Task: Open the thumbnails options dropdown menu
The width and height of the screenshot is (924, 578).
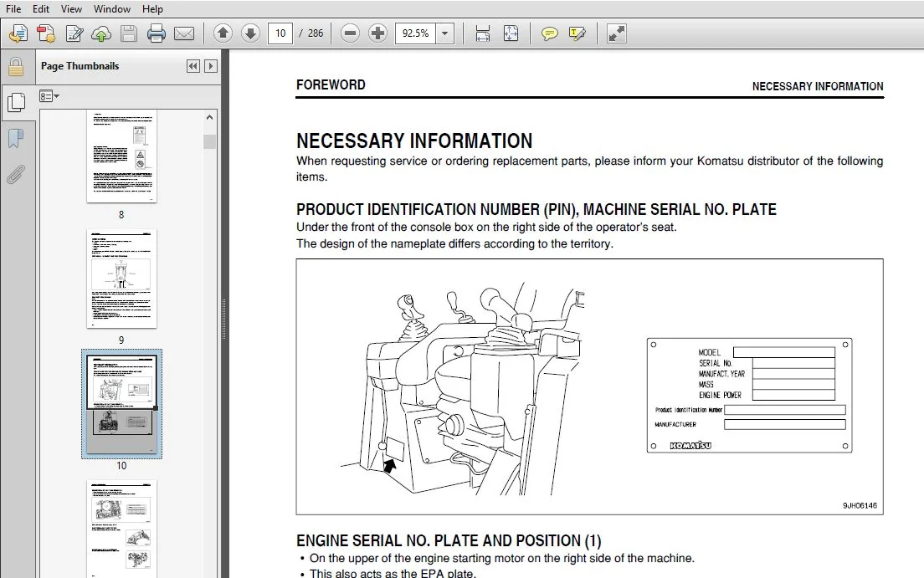Action: click(49, 96)
